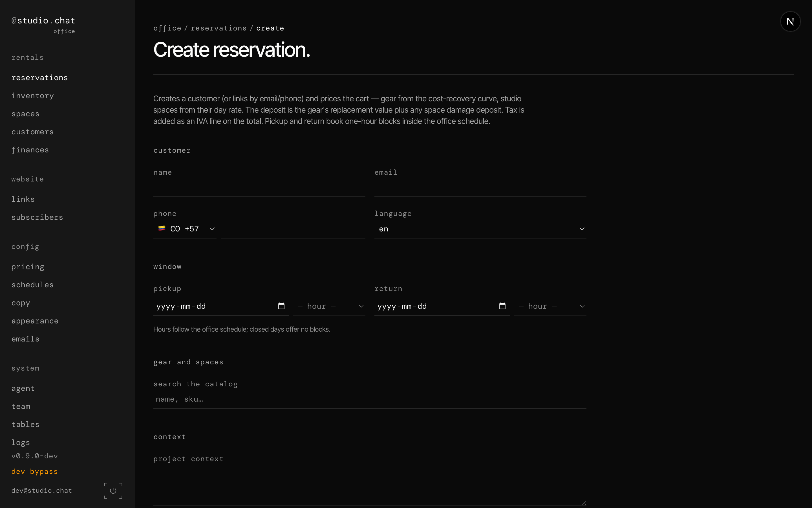Image resolution: width=812 pixels, height=508 pixels.
Task: Click into project context textarea
Action: (370, 486)
